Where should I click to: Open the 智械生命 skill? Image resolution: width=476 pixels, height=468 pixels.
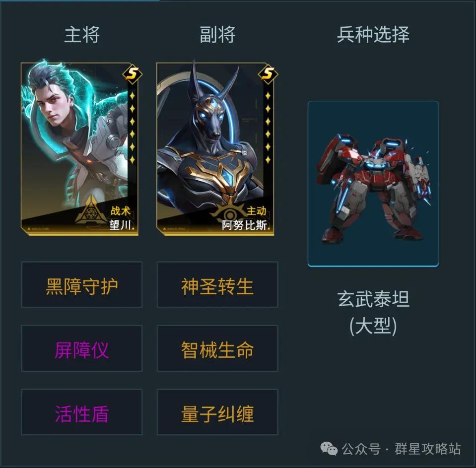tap(217, 348)
